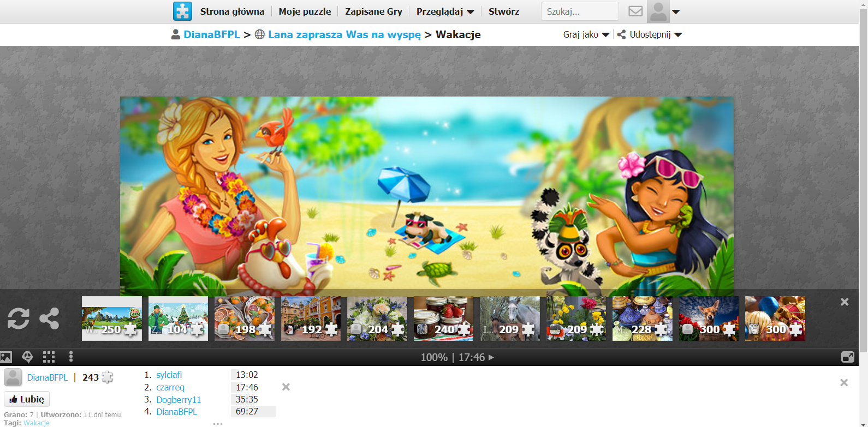
Task: Toggle the ghost image icon
Action: point(27,357)
